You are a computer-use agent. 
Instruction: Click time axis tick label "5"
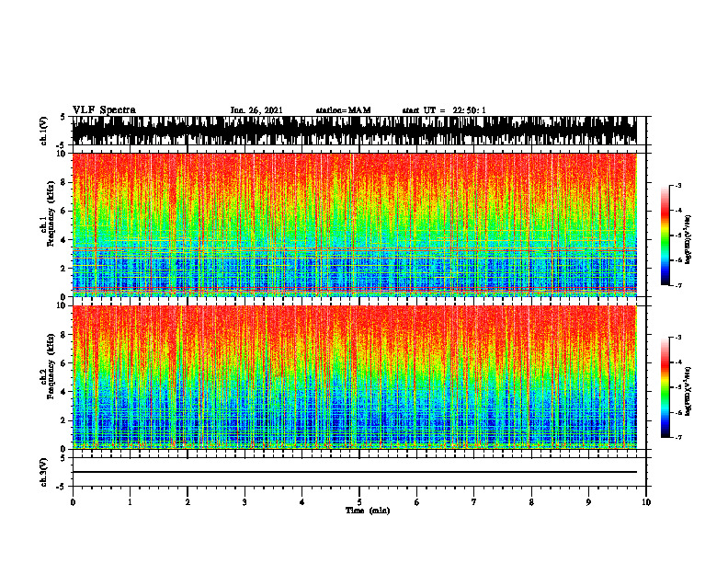click(359, 502)
